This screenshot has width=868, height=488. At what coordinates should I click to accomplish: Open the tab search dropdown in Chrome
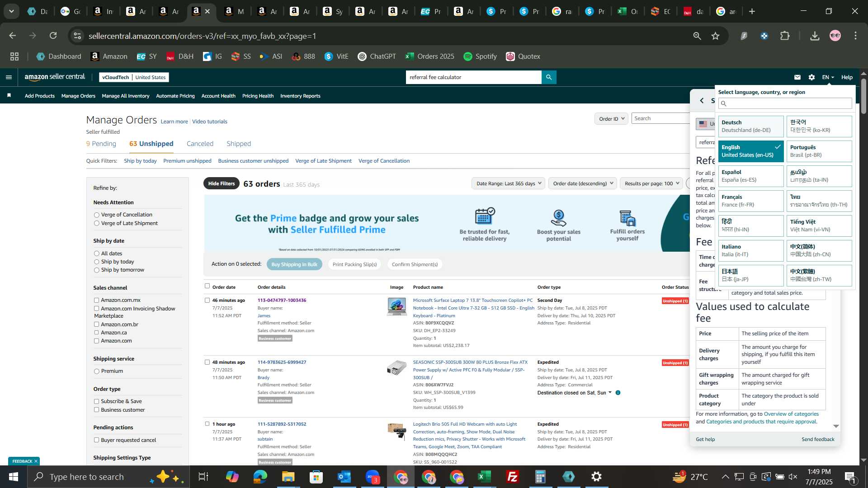[x=11, y=11]
